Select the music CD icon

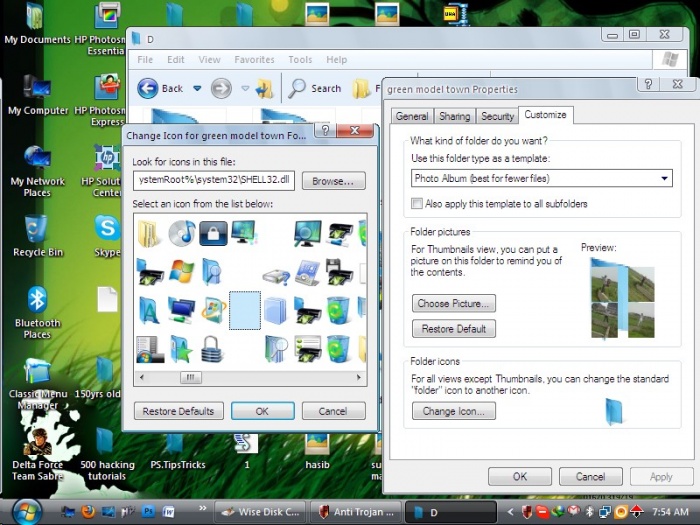tap(182, 233)
